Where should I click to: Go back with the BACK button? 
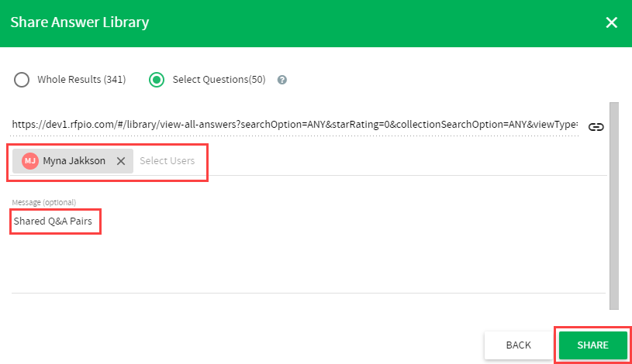click(519, 345)
